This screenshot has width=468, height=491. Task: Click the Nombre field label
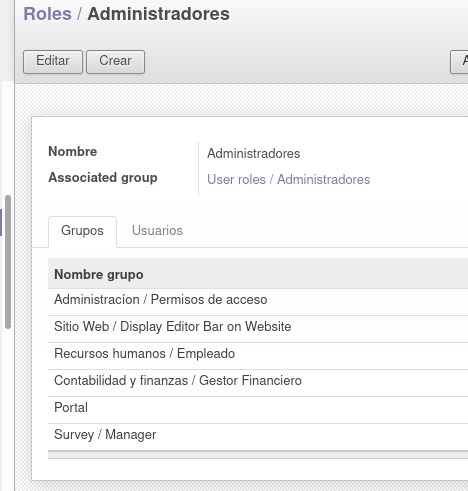73,151
